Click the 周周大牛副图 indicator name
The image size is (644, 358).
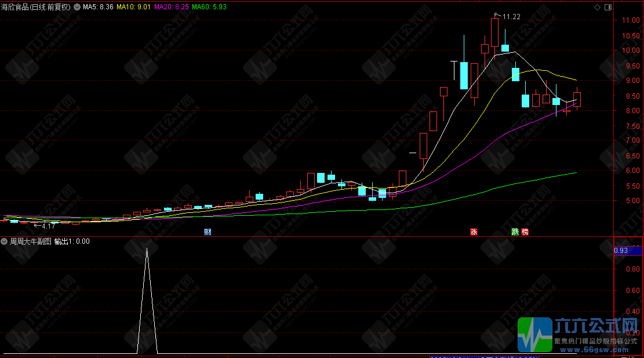pos(31,241)
